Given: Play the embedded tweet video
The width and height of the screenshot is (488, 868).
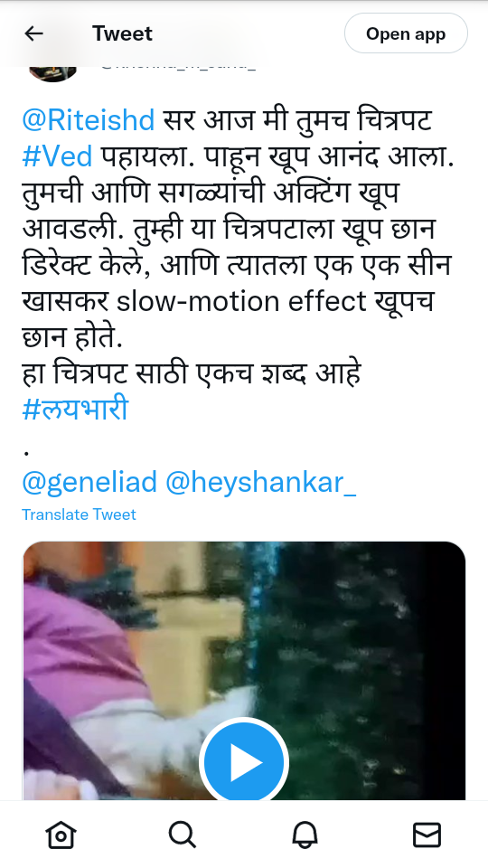Looking at the screenshot, I should tap(243, 761).
